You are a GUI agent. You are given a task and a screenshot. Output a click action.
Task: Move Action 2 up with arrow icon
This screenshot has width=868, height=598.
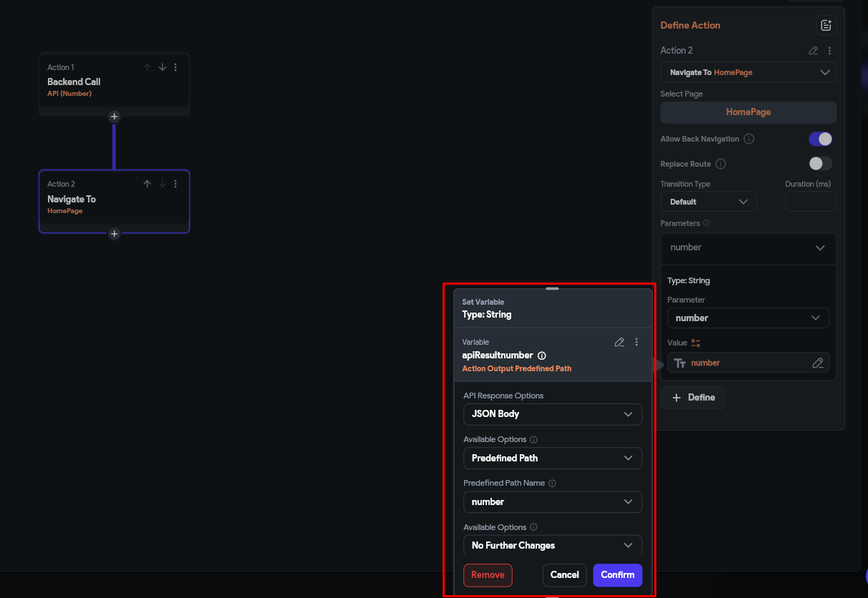147,184
